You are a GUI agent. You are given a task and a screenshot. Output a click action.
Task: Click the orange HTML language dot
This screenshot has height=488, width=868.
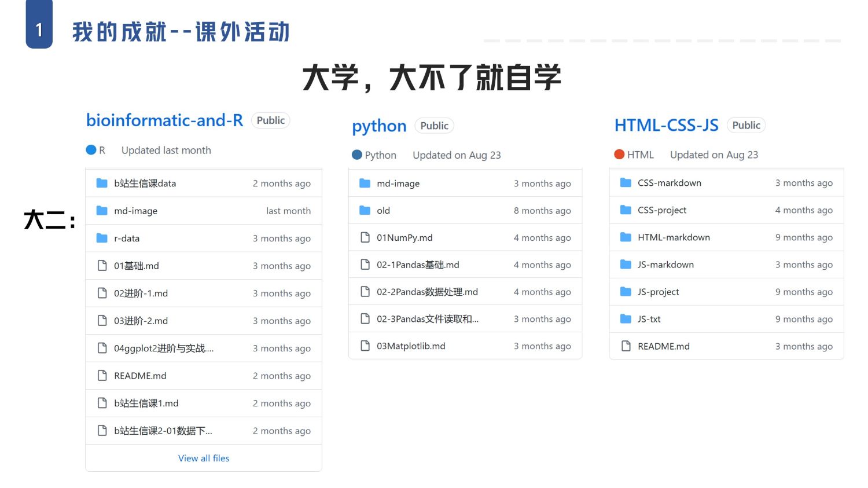pos(619,155)
